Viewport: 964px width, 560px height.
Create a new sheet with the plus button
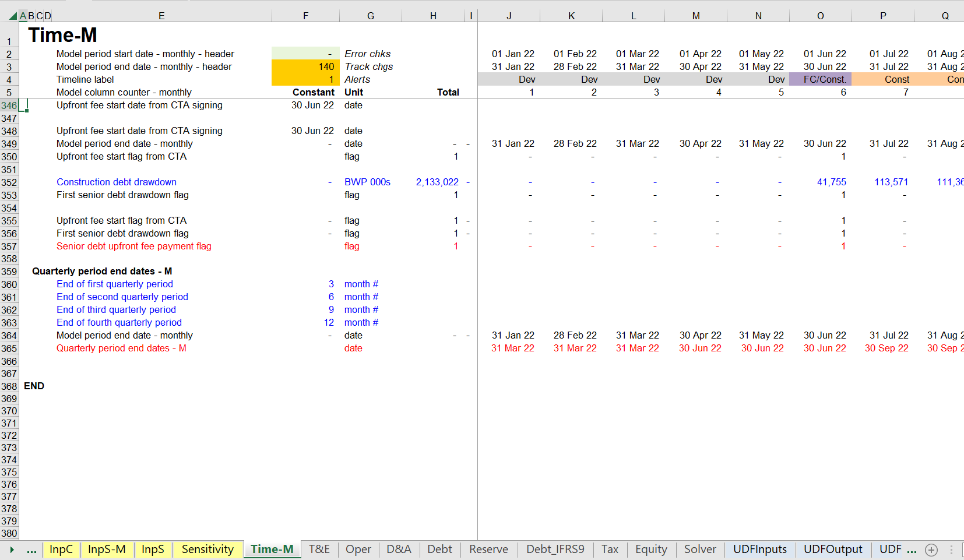pyautogui.click(x=931, y=550)
